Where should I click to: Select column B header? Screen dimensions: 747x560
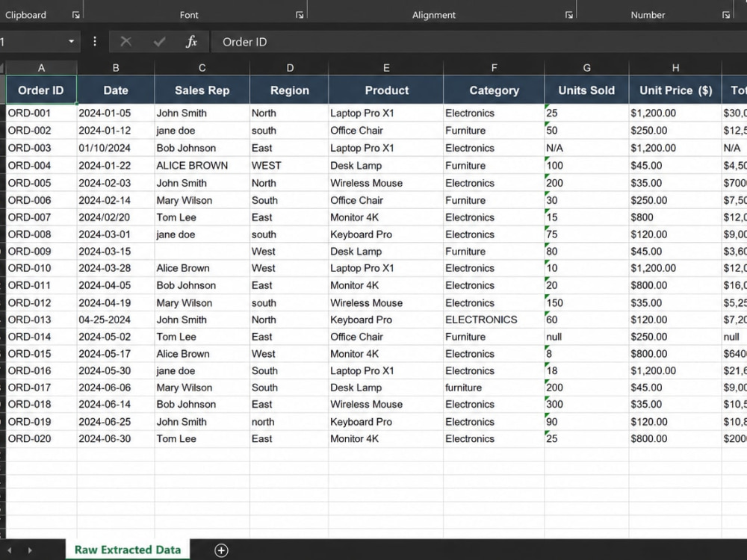pyautogui.click(x=116, y=68)
